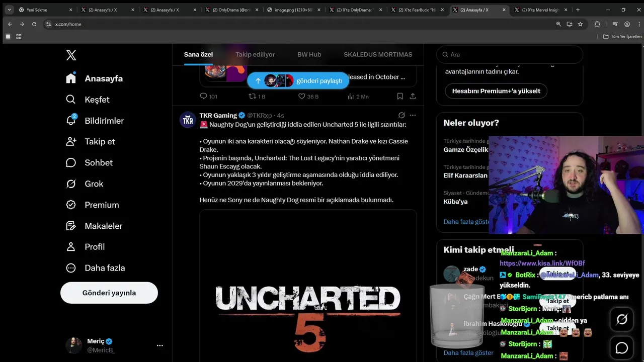Bookmark this page with the star icon
The height and width of the screenshot is (362, 644).
[580, 24]
